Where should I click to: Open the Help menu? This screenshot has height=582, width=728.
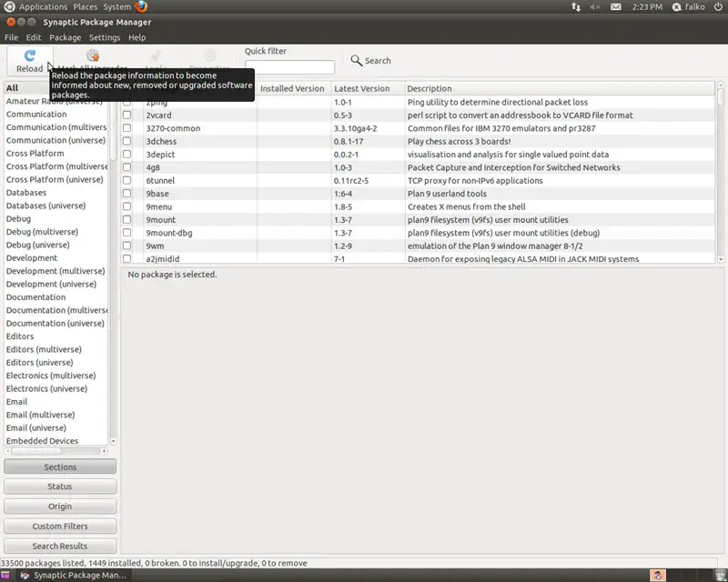[137, 37]
